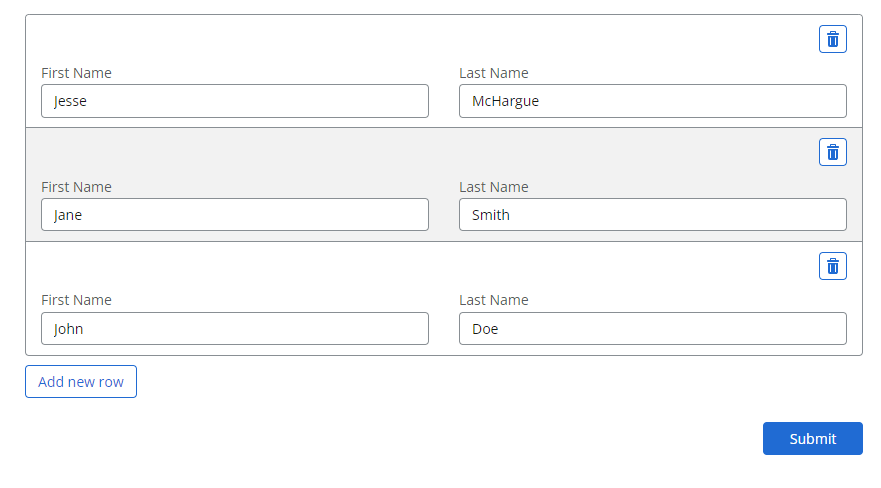Focus the First Name field containing Jane
The image size is (881, 488).
point(235,215)
